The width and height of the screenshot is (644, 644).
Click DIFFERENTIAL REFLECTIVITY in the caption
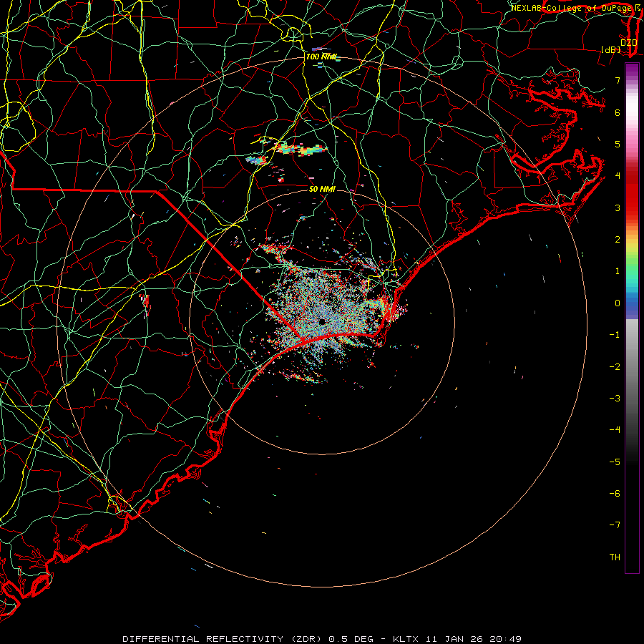coord(203,639)
